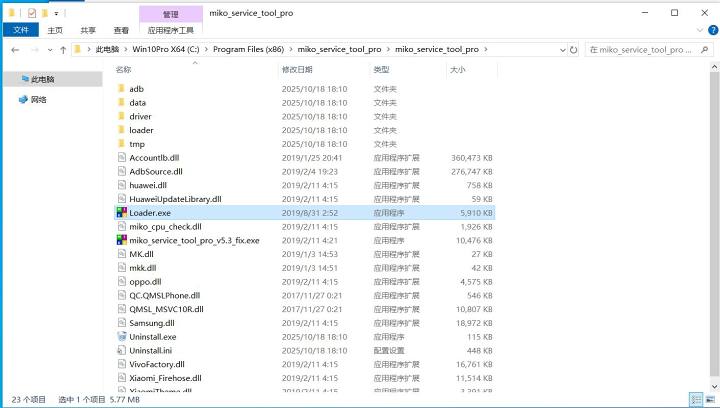Open the 查看 ribbon tab
Viewport: 720px width, 408px height.
pyautogui.click(x=121, y=30)
